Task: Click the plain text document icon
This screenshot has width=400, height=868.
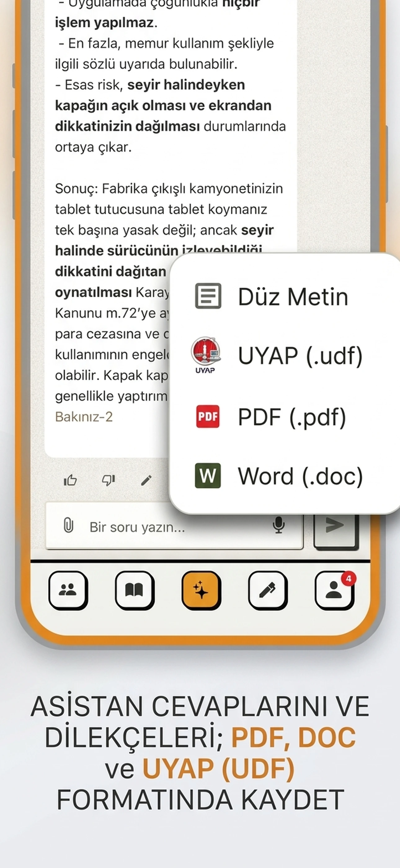Action: (x=208, y=296)
